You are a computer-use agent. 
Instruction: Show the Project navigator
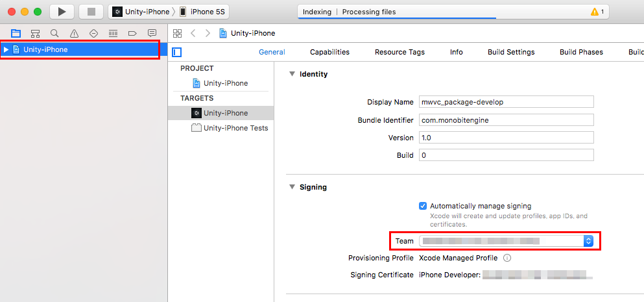click(x=16, y=33)
